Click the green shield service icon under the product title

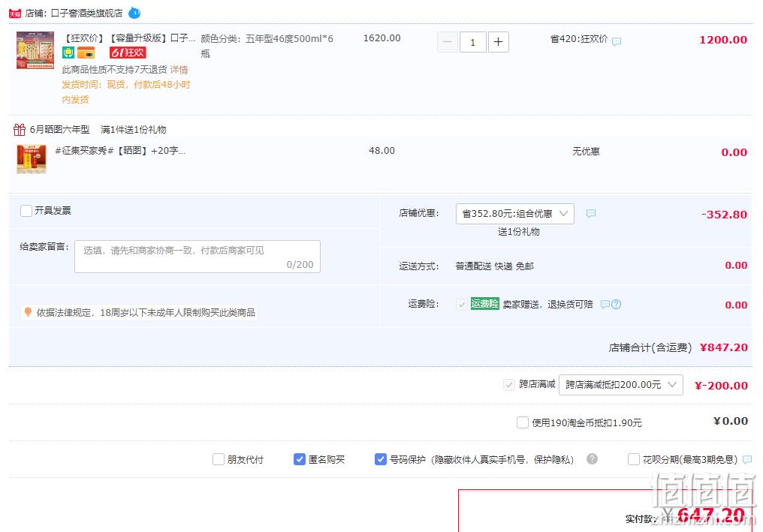pos(68,53)
